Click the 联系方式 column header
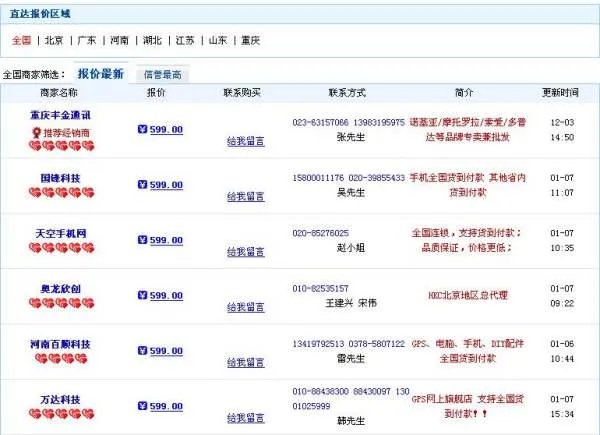The height and width of the screenshot is (435, 600). [347, 93]
